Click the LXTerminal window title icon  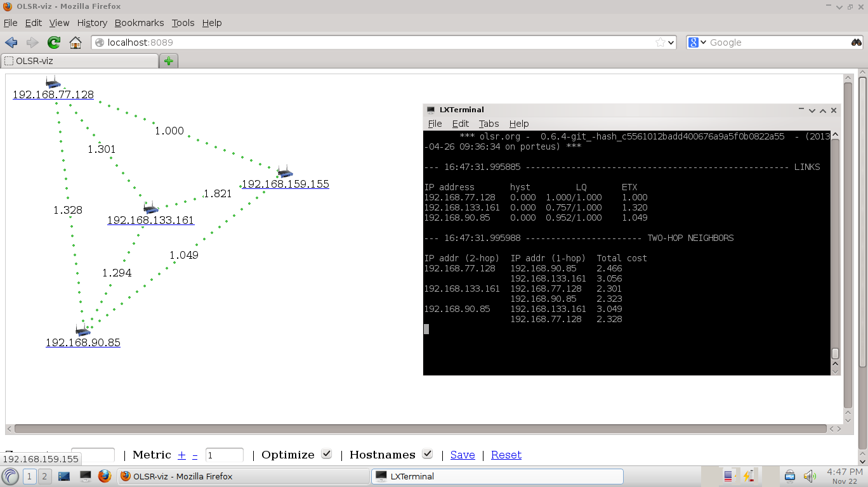tap(431, 110)
